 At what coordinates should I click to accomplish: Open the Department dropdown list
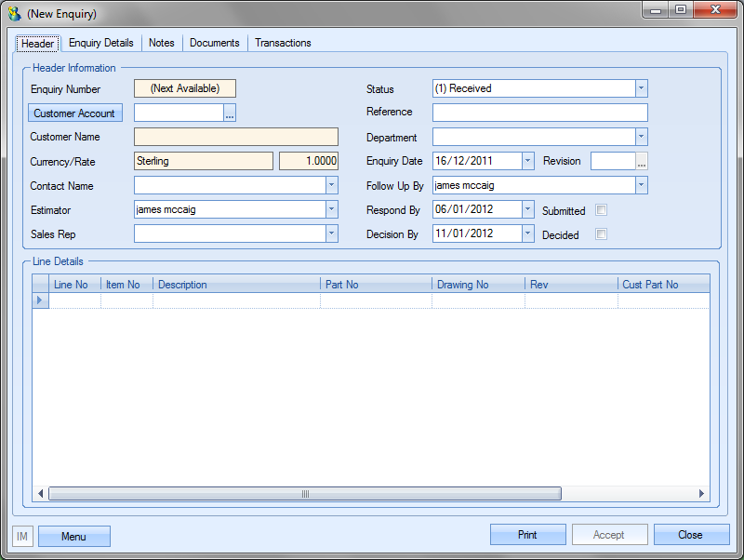pyautogui.click(x=641, y=137)
